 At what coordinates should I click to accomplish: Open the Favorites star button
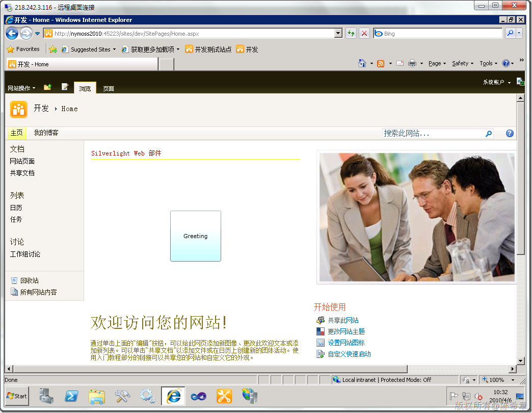pos(23,49)
